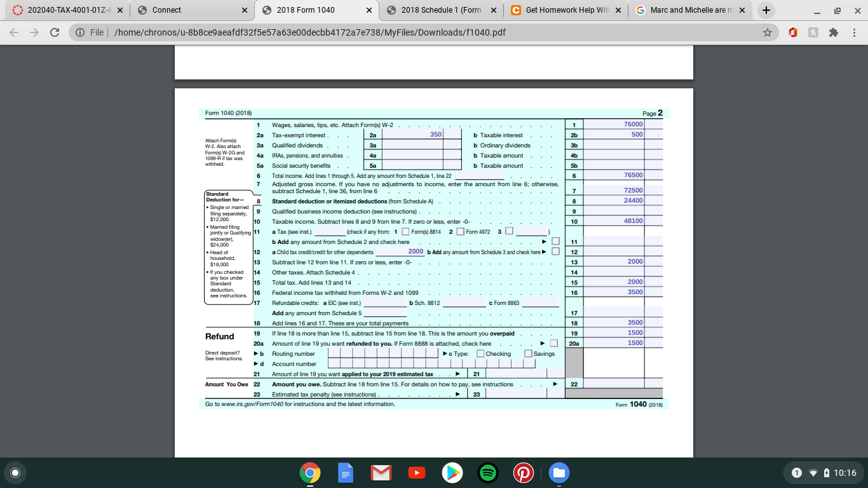Open a new browser tab

(767, 10)
